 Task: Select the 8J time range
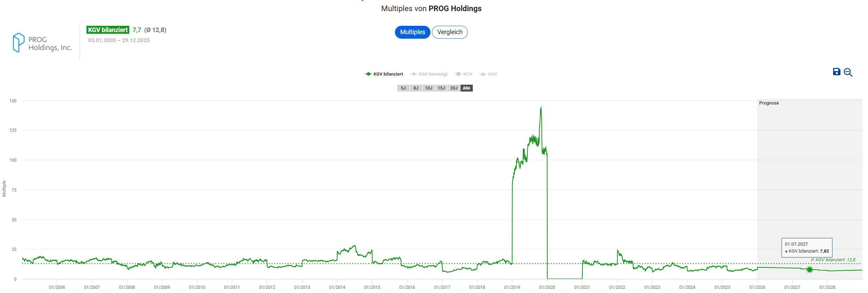tap(416, 88)
